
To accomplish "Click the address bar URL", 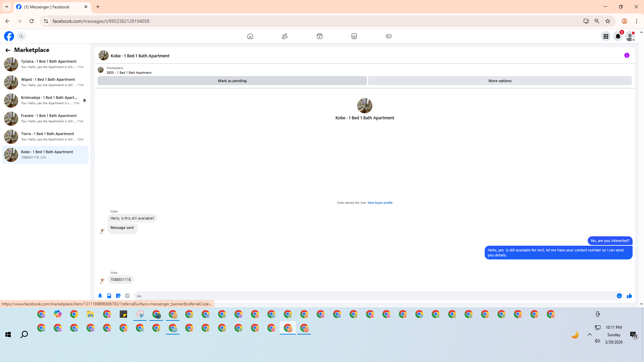I will pos(101,21).
